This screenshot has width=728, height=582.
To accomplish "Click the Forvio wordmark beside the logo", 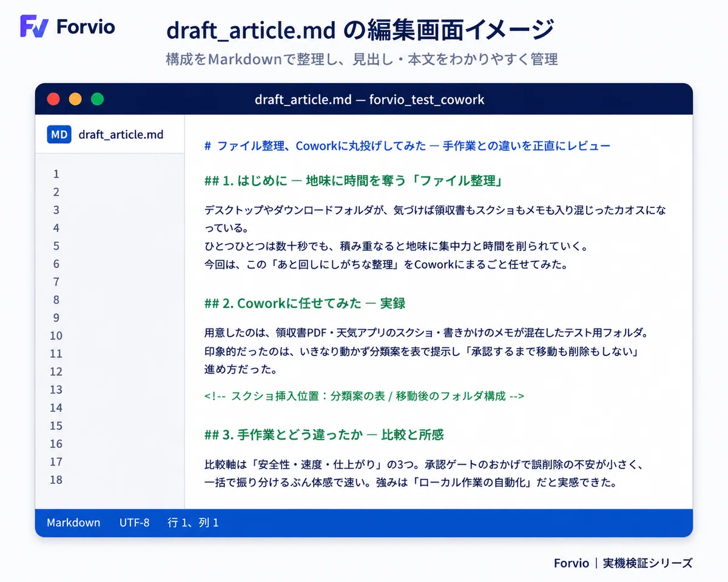I will coord(86,27).
